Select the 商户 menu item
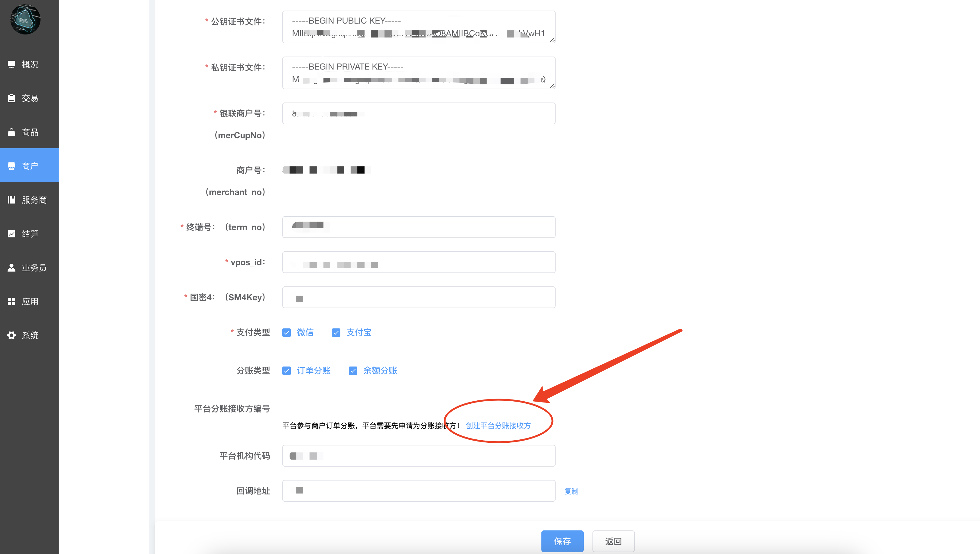This screenshot has width=980, height=554. click(x=29, y=166)
